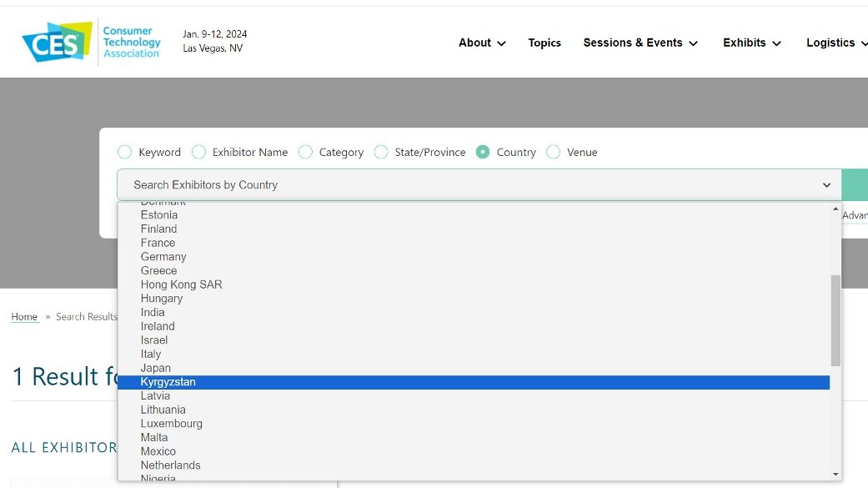Viewport: 868px width, 488px height.
Task: Choose Italy from the country list
Action: point(474,354)
